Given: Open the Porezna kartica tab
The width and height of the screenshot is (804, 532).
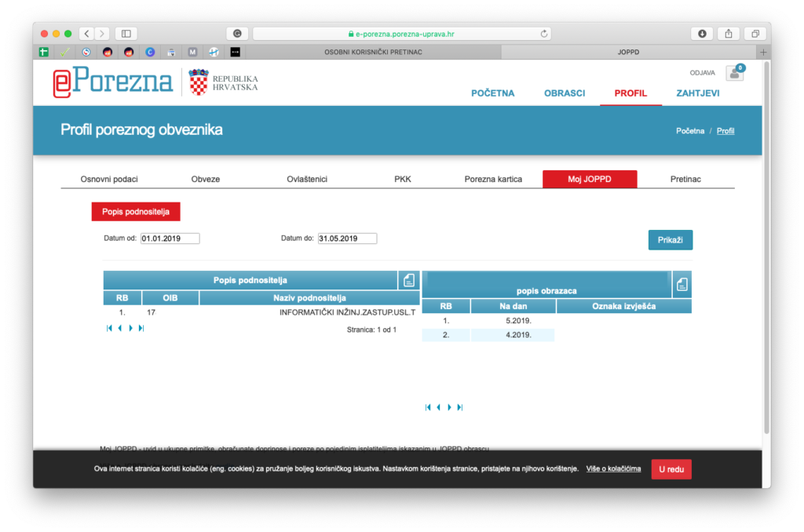Looking at the screenshot, I should 493,179.
